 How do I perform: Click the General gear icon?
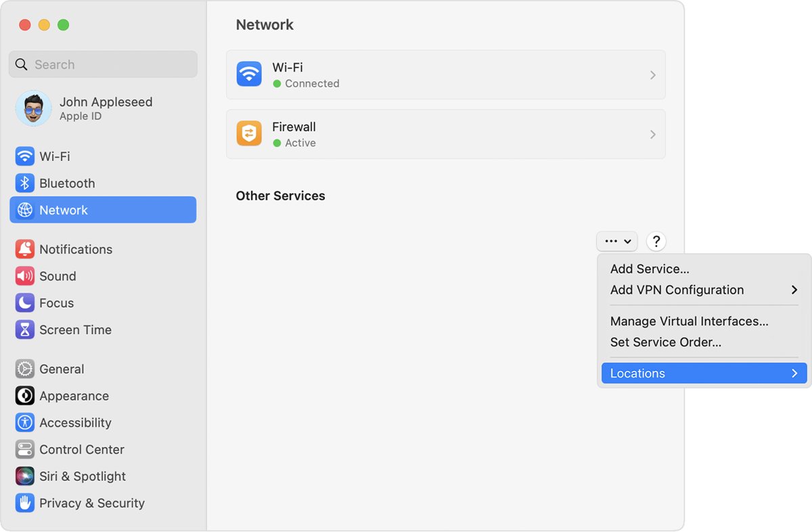coord(25,369)
